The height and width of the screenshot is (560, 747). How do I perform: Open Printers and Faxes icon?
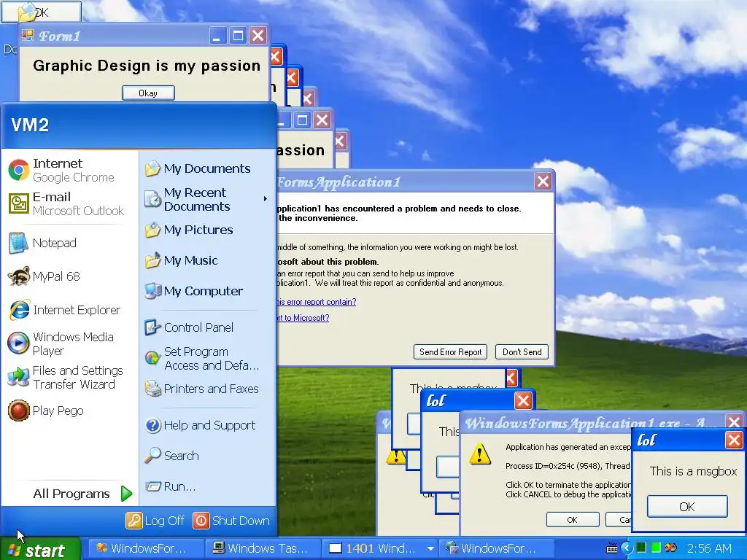click(x=152, y=389)
